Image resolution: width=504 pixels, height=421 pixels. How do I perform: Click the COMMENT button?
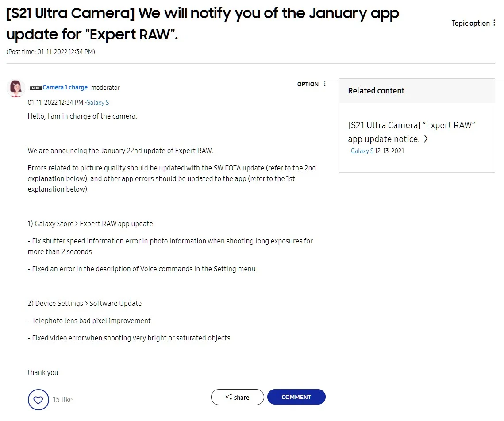pos(296,397)
